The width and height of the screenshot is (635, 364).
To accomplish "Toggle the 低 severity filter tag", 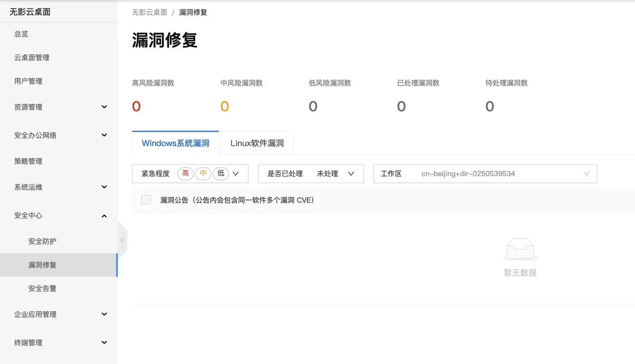I will click(221, 174).
